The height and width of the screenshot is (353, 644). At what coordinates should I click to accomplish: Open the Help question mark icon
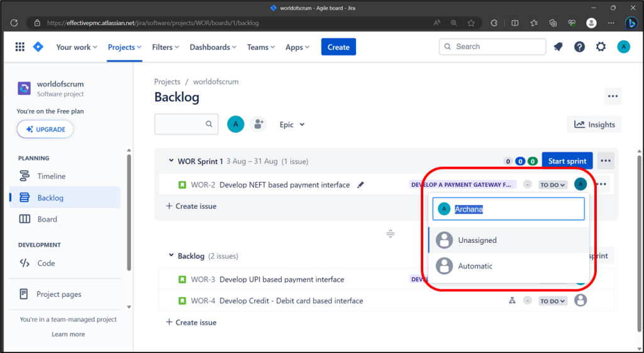pyautogui.click(x=579, y=47)
